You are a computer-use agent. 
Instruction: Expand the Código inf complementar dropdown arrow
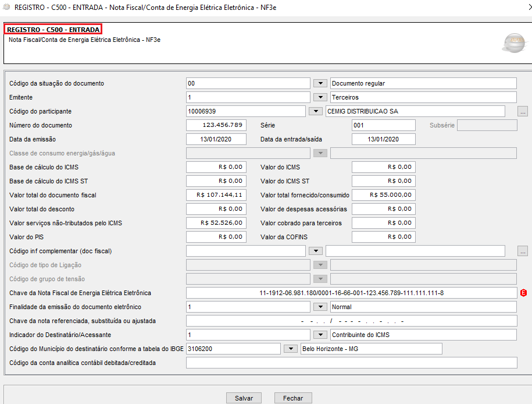[x=315, y=251]
